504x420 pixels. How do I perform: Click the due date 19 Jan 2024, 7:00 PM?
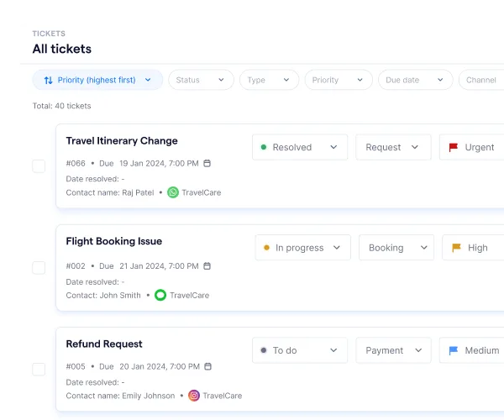pos(159,163)
